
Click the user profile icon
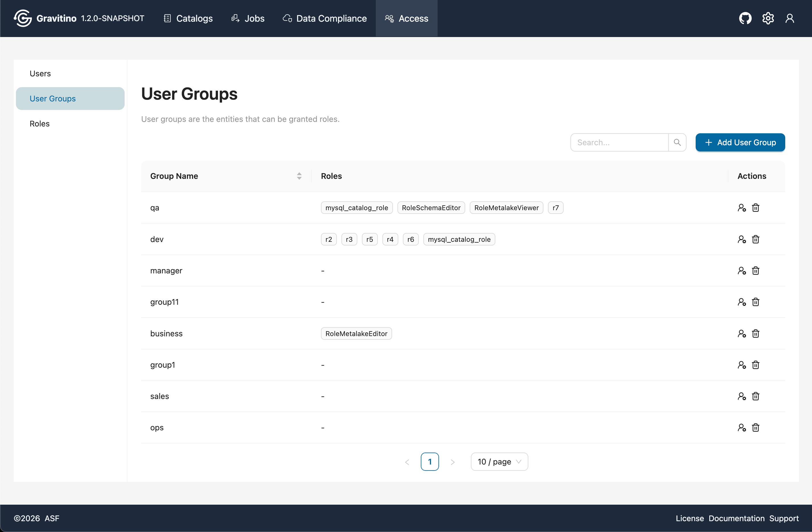tap(790, 18)
